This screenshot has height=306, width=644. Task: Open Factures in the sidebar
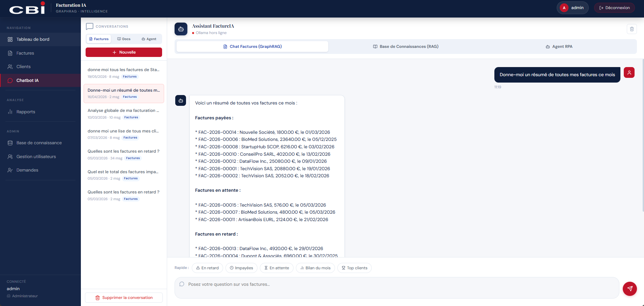(40, 53)
